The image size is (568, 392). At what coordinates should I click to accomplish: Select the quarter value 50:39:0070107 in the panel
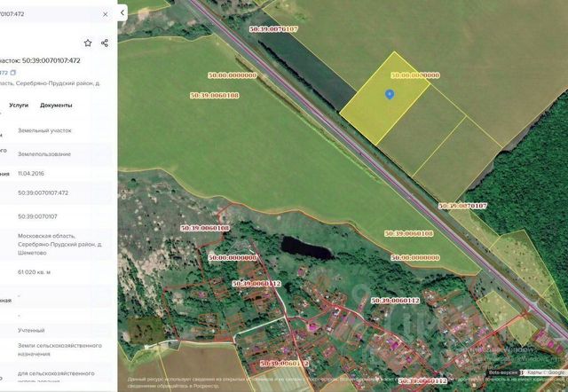[x=37, y=216]
